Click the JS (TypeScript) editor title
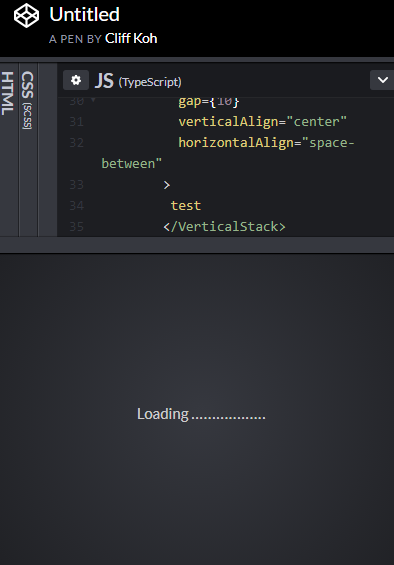Image resolution: width=394 pixels, height=565 pixels. [x=138, y=81]
